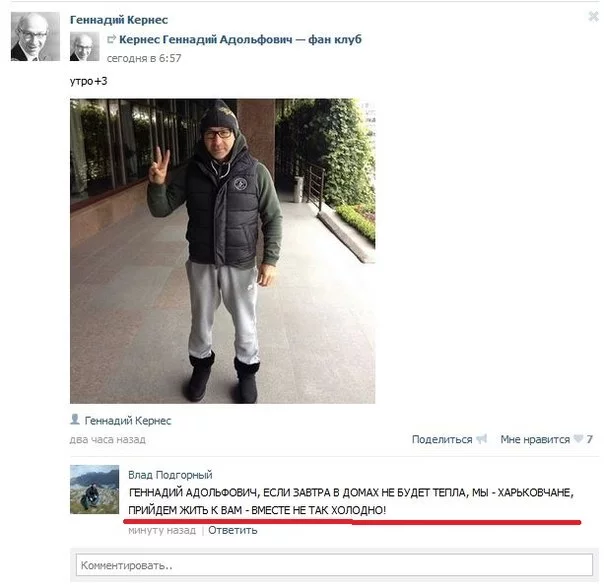Click the person icon next to tagged name

[x=75, y=419]
